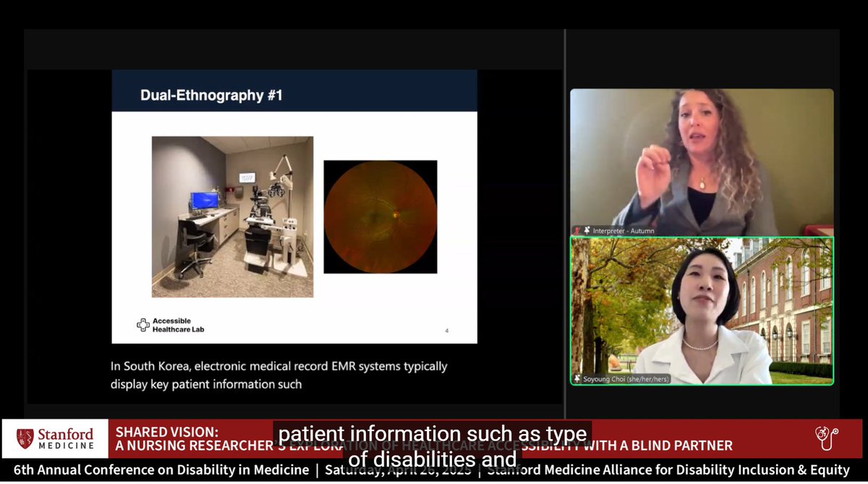Click the transcript line 'display key patient information such'
The height and width of the screenshot is (484, 868).
[x=205, y=384]
